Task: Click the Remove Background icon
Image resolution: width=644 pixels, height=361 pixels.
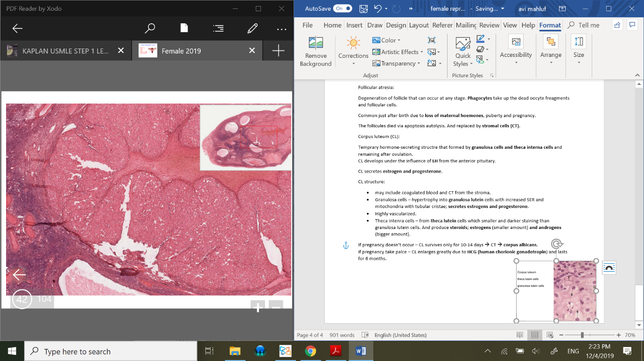Action: [x=315, y=43]
